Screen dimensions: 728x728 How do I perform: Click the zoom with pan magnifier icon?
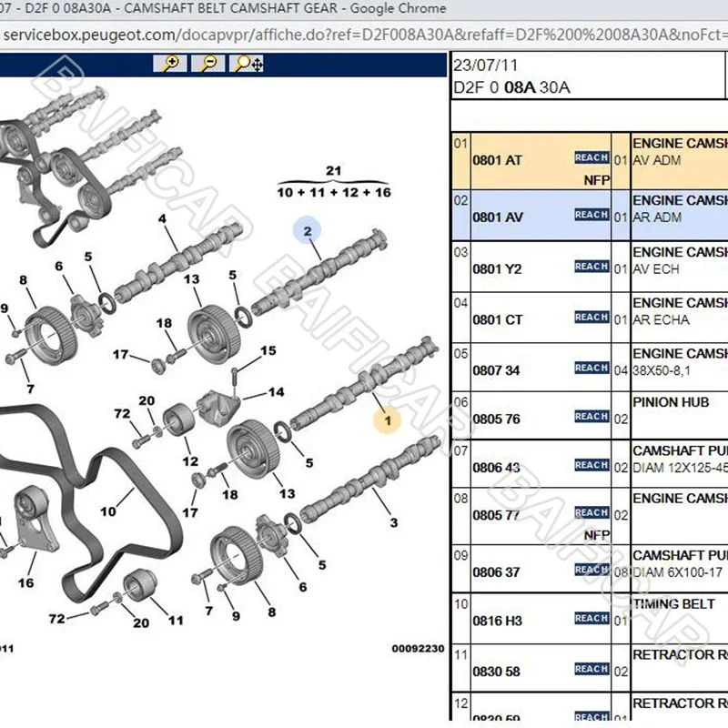[247, 64]
